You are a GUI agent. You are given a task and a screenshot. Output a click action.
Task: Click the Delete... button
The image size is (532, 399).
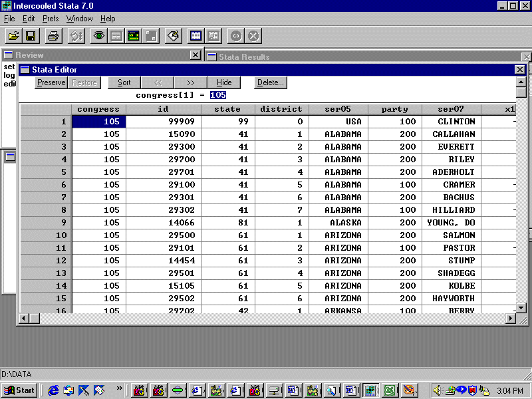click(x=271, y=82)
